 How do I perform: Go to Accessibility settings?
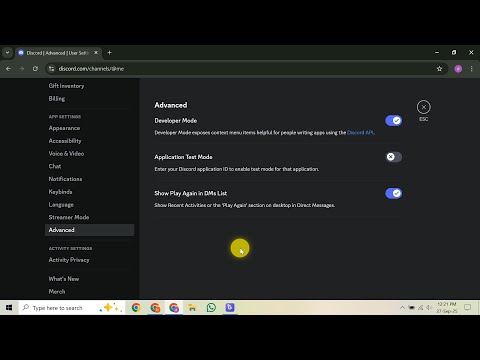(x=65, y=141)
